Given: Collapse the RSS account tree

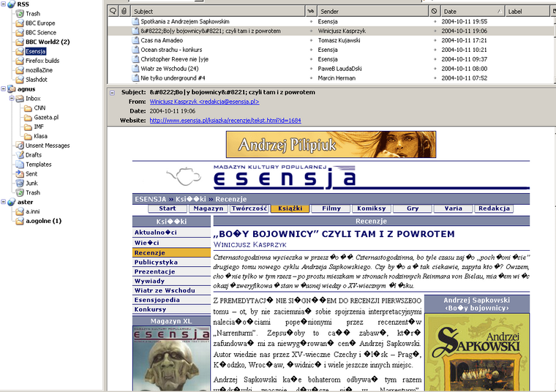Looking at the screenshot, I should [x=3, y=4].
